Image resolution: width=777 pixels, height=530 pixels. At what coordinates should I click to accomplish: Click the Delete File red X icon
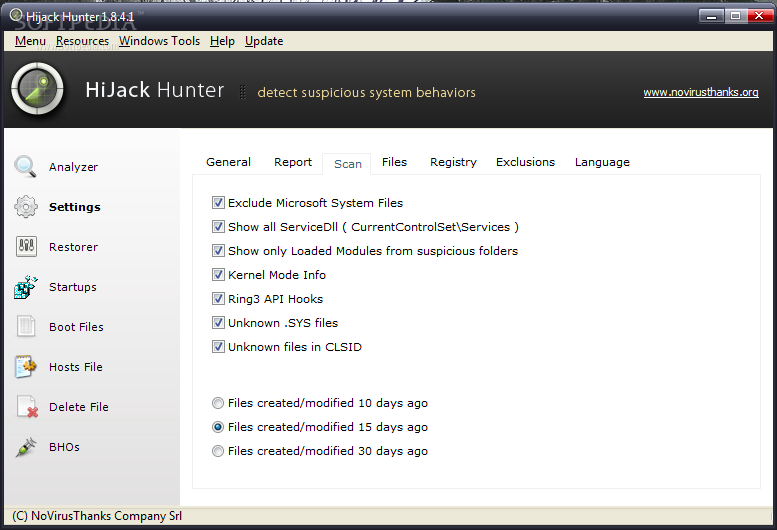click(27, 407)
